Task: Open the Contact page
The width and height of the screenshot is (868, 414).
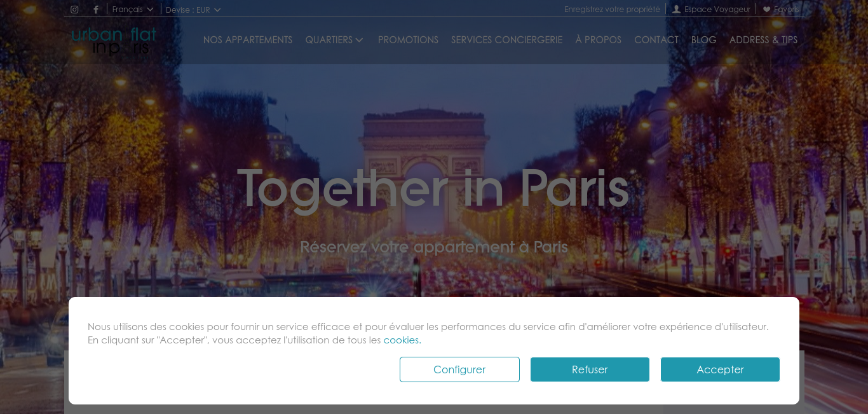Action: [x=656, y=40]
